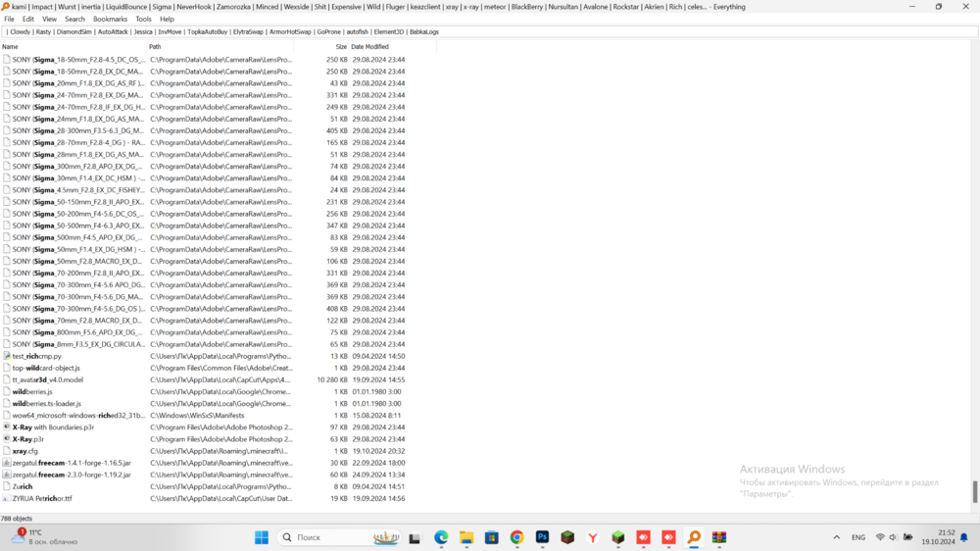Viewport: 980px width, 551px height.
Task: Select SONY Sigma_500mm_F4.5_APO file
Action: (78, 237)
